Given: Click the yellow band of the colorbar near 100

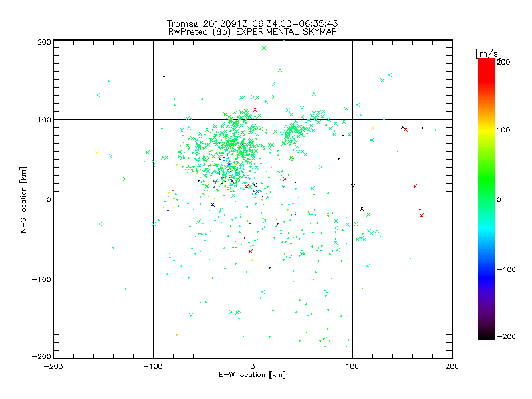Looking at the screenshot, I should point(487,130).
